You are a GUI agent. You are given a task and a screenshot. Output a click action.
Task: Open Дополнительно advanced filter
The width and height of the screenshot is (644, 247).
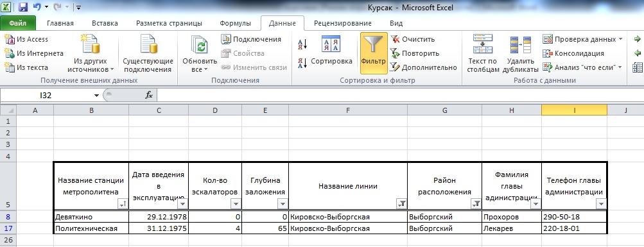coord(423,67)
